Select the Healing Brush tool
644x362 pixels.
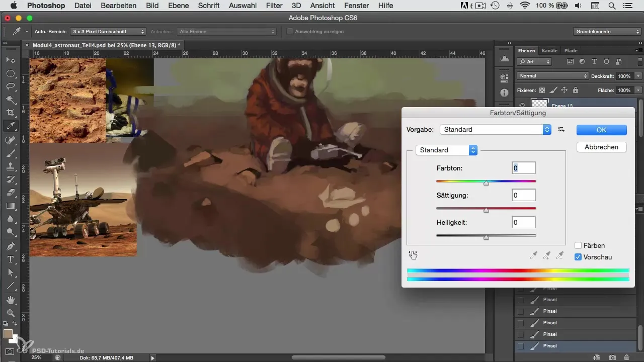10,140
